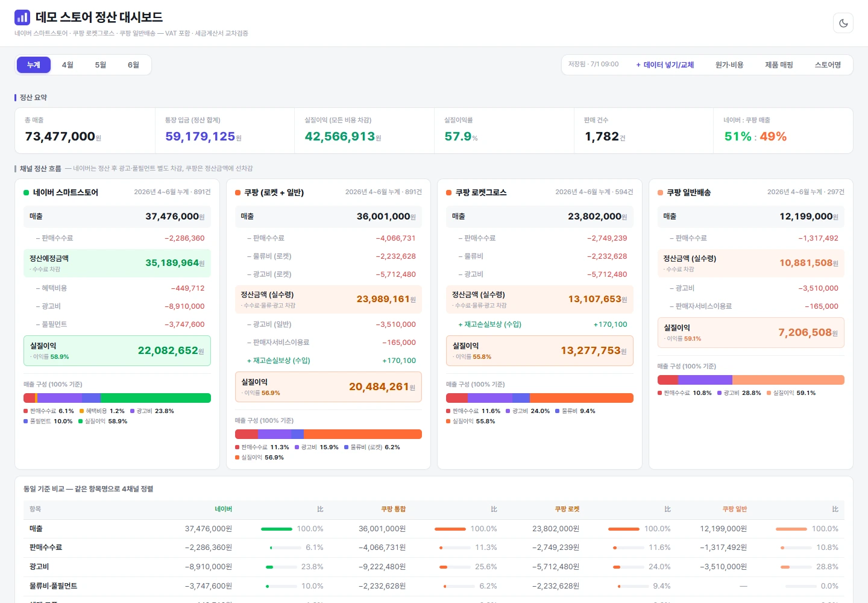Screen dimensions: 868x603
Task: Open the 원가·비용 settings
Action: 729,65
